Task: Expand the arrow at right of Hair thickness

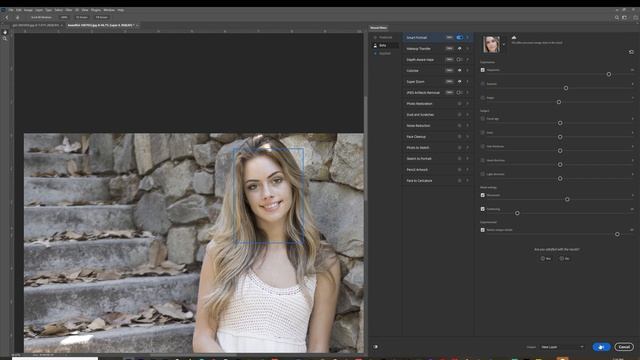Action: tap(633, 147)
